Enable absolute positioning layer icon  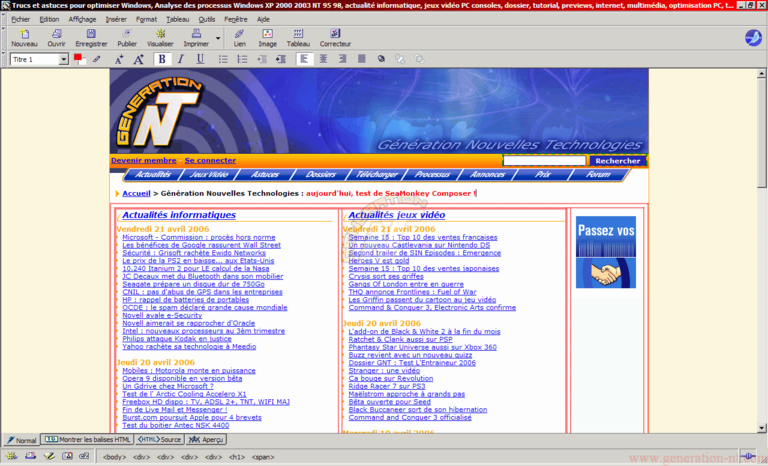381,59
